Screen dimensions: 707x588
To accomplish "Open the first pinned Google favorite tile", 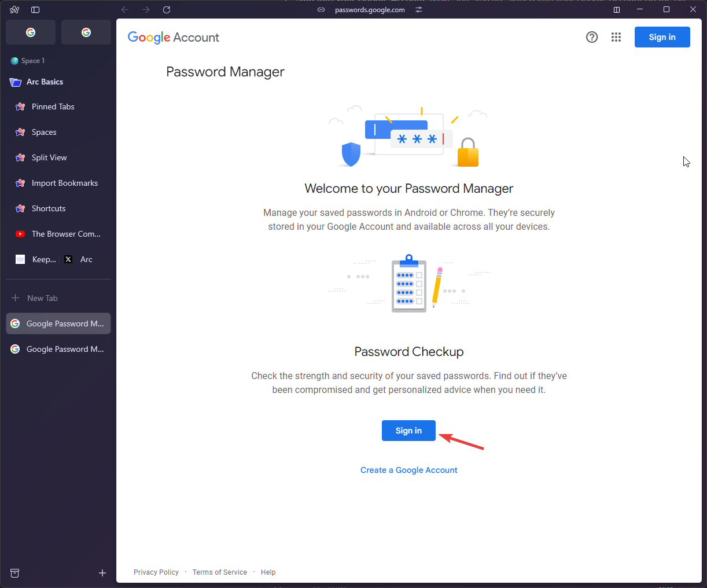I will pyautogui.click(x=31, y=32).
